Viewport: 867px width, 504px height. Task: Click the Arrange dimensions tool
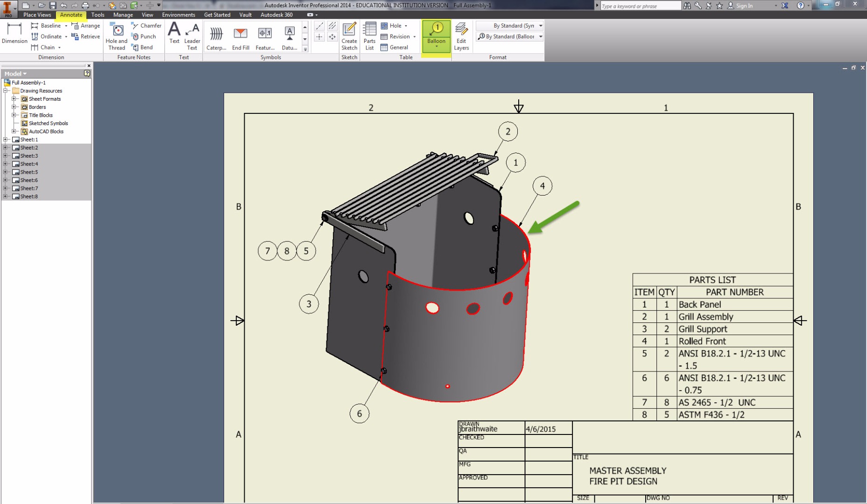tap(86, 26)
